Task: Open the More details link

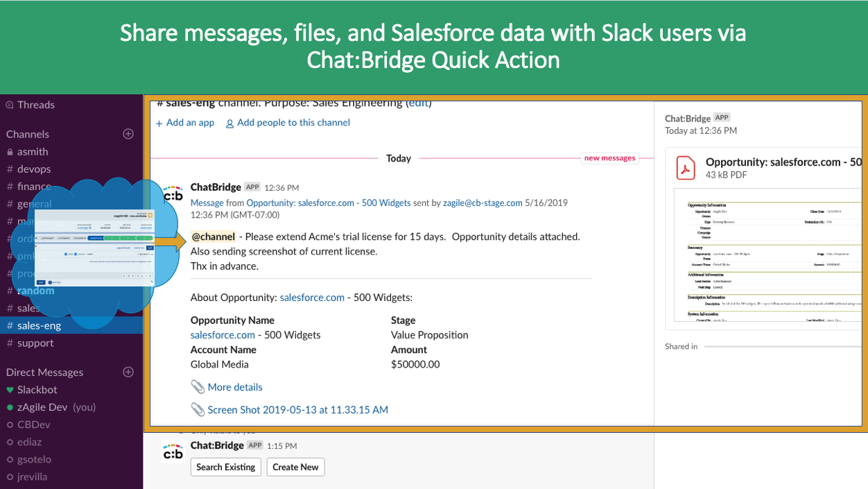Action: click(234, 387)
